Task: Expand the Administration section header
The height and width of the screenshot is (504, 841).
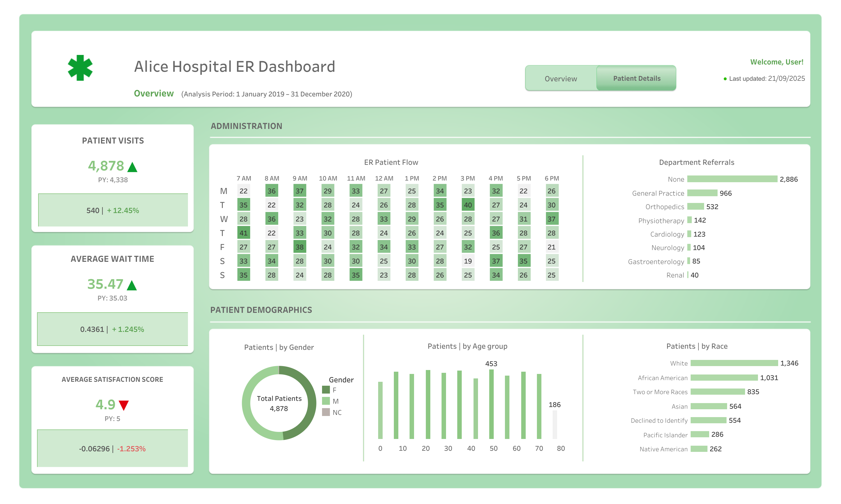Action: pos(246,126)
